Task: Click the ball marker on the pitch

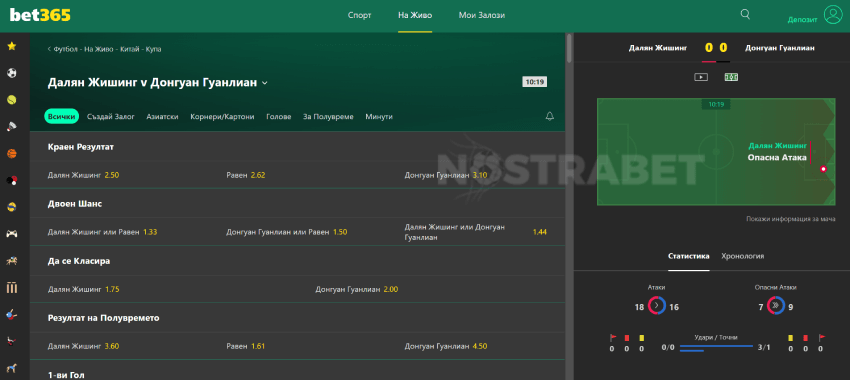Action: tap(823, 169)
